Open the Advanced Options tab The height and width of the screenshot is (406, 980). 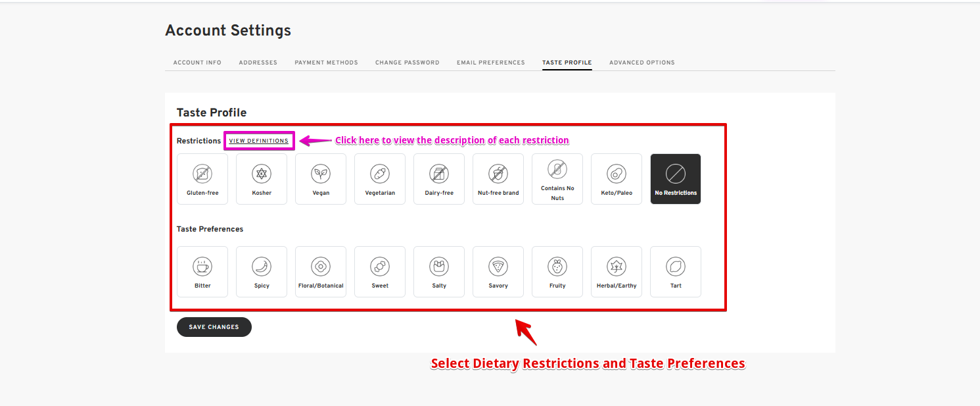(x=642, y=63)
